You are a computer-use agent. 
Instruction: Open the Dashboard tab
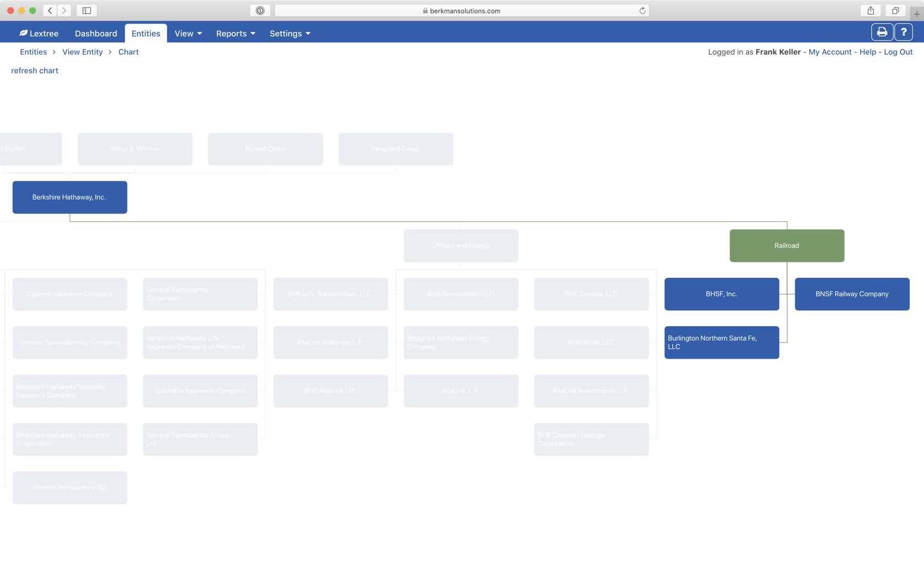coord(96,34)
